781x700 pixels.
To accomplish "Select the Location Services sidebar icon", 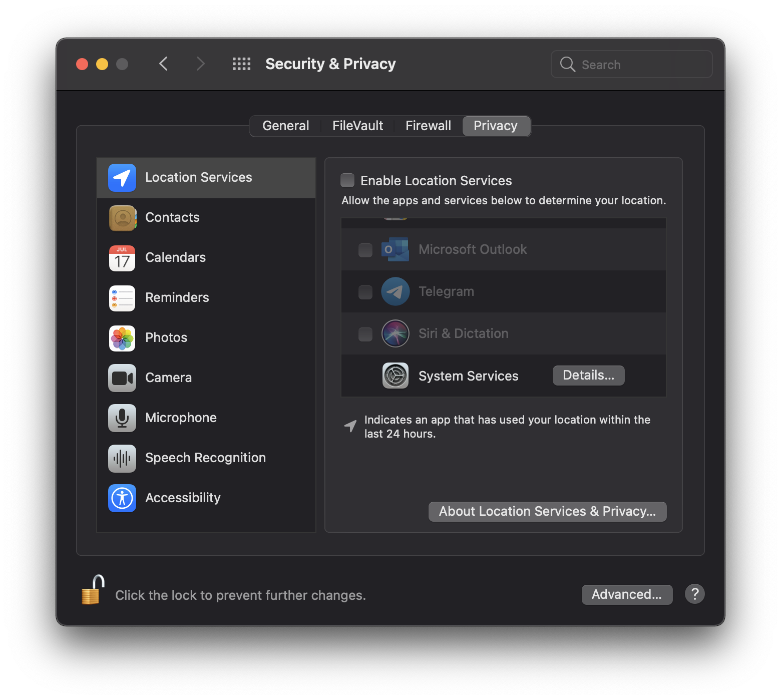I will coord(122,178).
